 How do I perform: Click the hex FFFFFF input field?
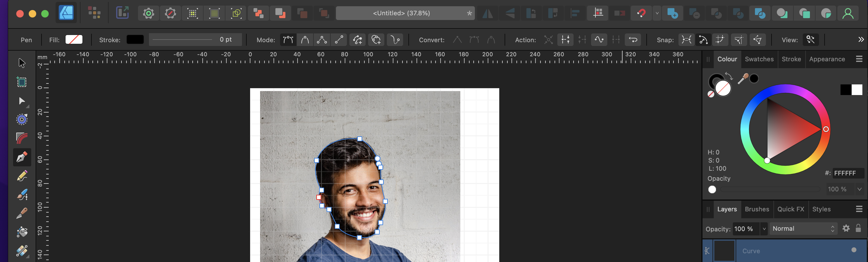tap(848, 173)
